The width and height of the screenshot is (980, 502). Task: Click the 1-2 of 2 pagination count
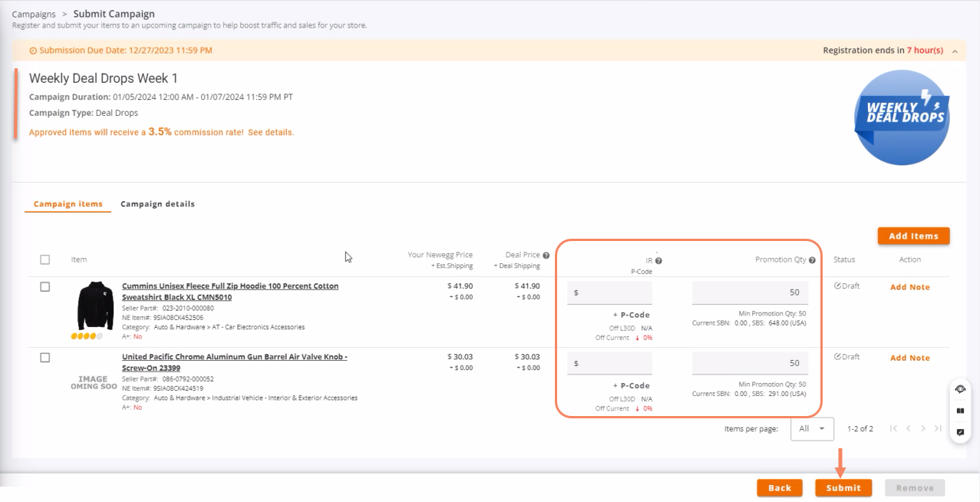coord(860,429)
